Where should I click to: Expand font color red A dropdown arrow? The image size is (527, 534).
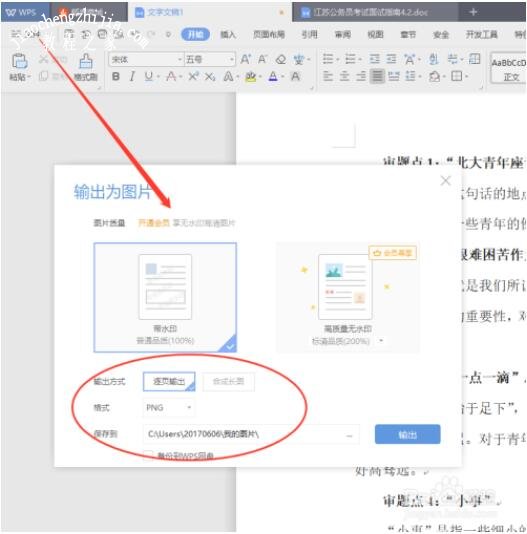(181, 77)
